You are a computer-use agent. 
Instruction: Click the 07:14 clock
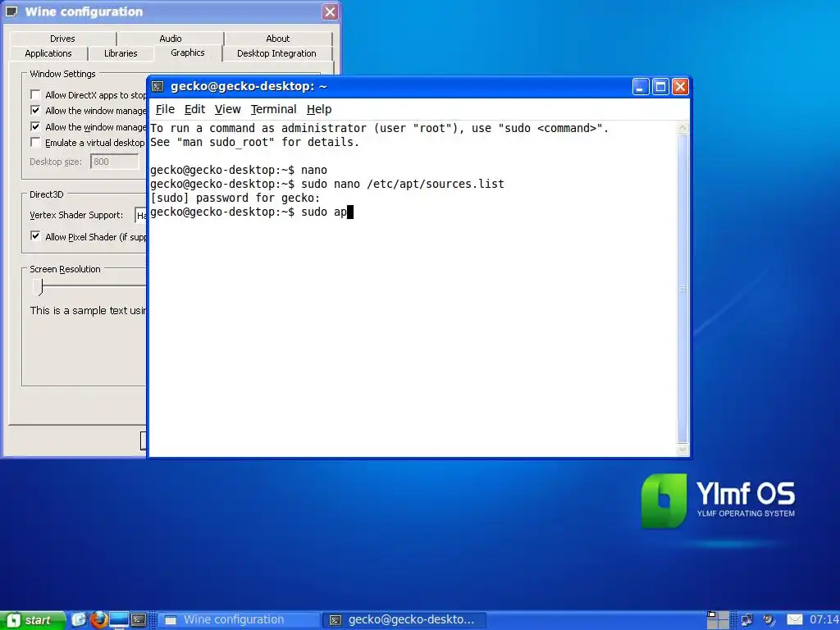coord(824,620)
